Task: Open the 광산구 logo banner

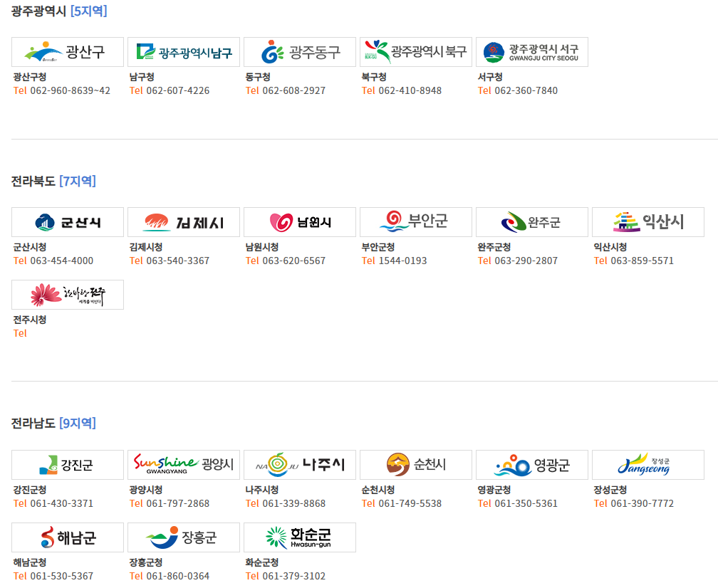Action: pyautogui.click(x=68, y=52)
